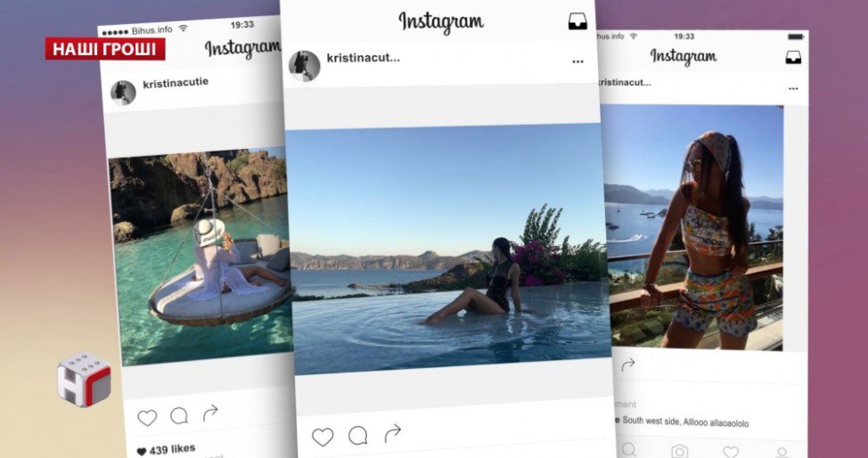This screenshot has height=458, width=868.
Task: Open the center phone profile avatar
Action: 305,66
